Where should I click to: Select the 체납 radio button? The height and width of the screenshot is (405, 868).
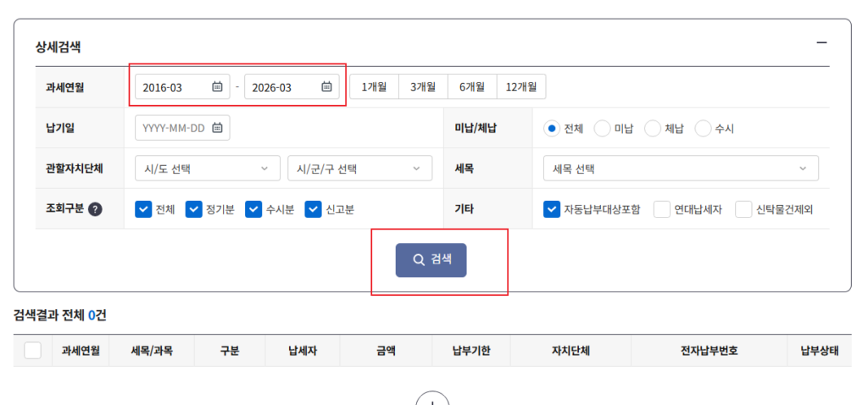653,128
